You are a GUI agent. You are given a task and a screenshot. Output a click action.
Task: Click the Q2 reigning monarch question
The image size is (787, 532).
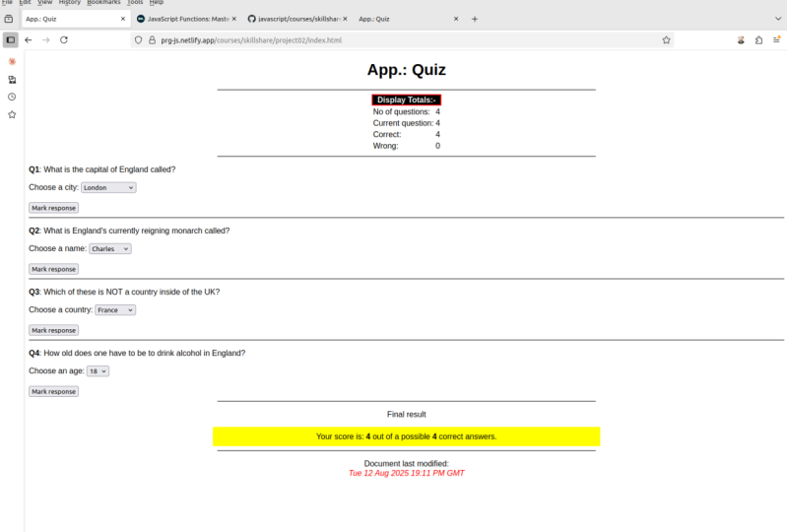129,231
